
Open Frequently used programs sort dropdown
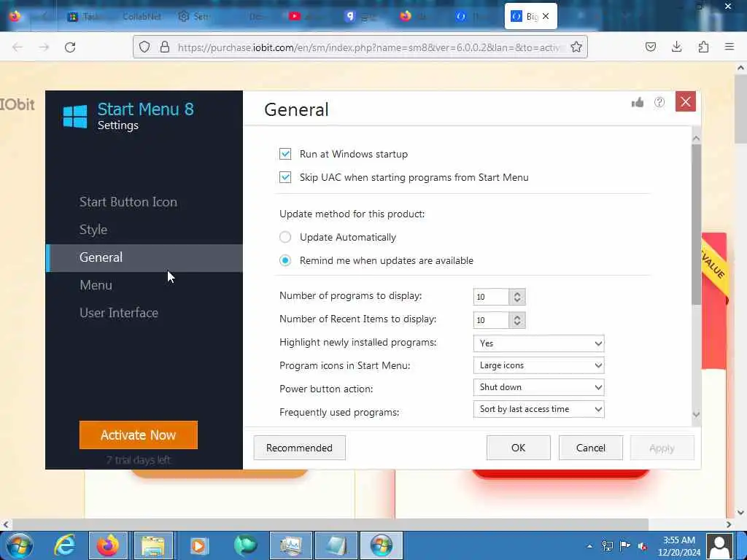[x=539, y=409]
